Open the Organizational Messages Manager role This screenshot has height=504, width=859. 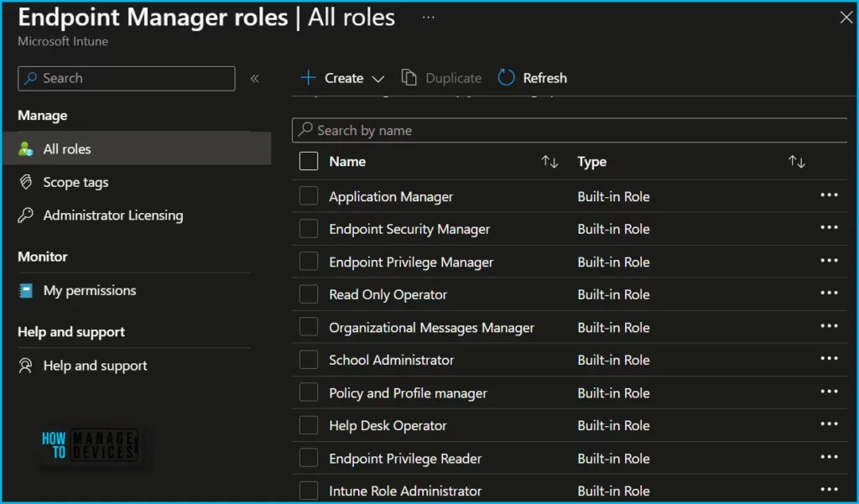coord(432,328)
